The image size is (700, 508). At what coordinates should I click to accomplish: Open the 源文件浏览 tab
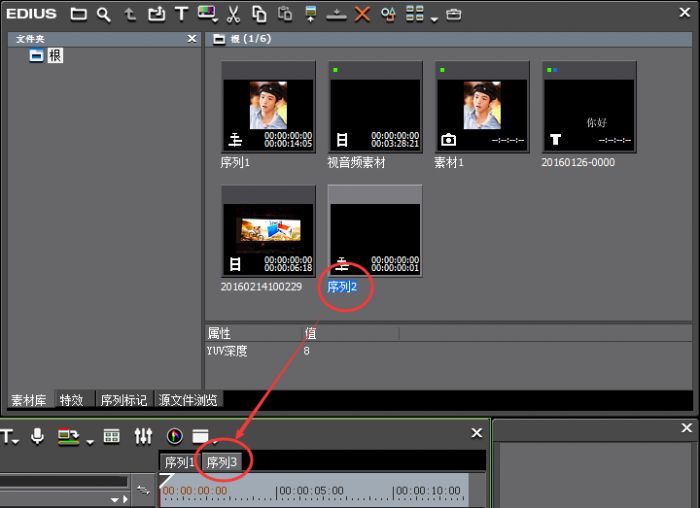tap(186, 400)
